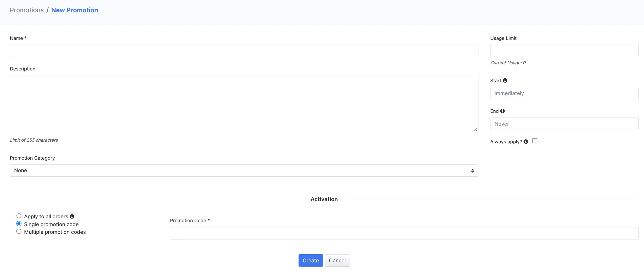Viewport: 644px width, 272px height.
Task: Click the 'Name *' label
Action: (x=18, y=38)
